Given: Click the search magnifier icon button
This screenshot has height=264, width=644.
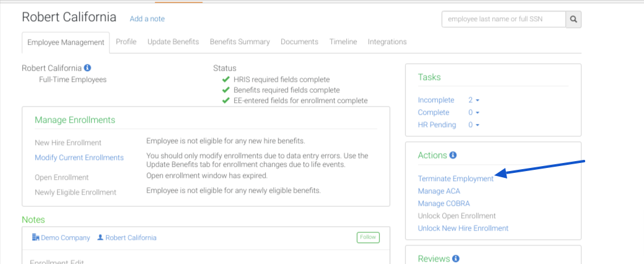Looking at the screenshot, I should [x=573, y=20].
